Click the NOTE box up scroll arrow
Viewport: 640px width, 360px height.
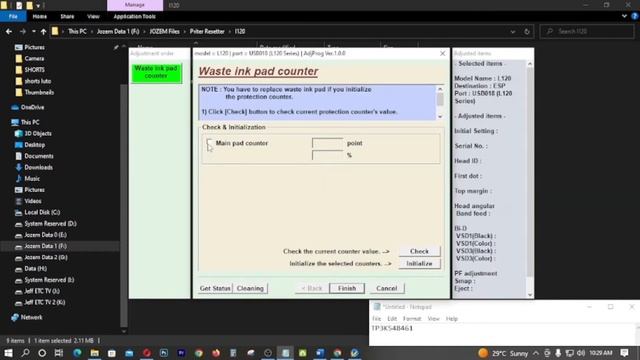(x=440, y=89)
